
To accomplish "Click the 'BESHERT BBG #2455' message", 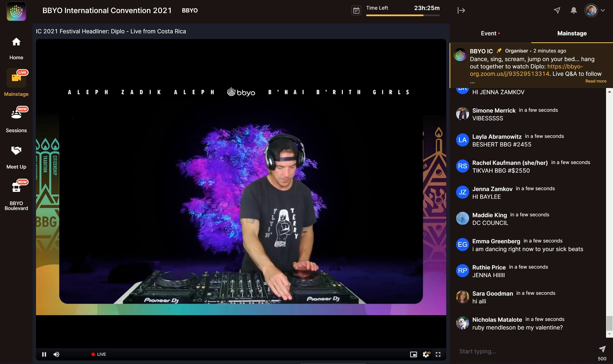I will pos(502,144).
